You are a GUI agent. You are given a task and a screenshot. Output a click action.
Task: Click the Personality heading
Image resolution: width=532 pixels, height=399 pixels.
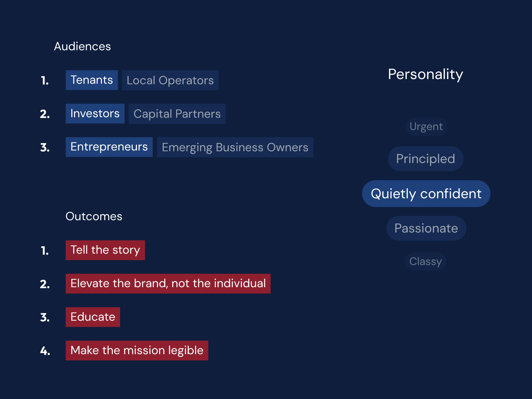(425, 74)
